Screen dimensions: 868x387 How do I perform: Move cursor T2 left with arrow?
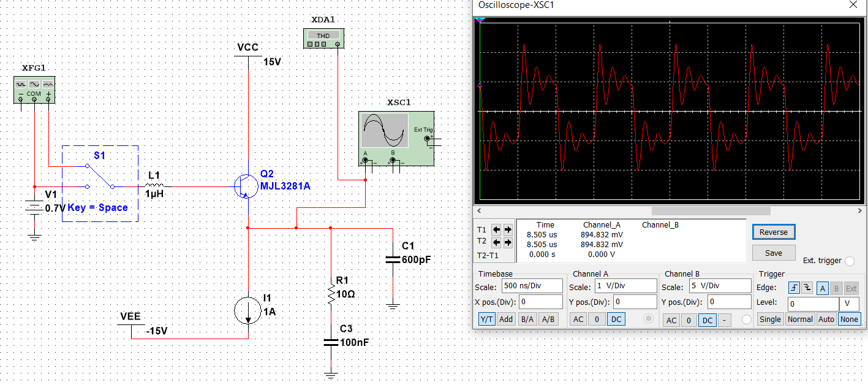pos(497,242)
